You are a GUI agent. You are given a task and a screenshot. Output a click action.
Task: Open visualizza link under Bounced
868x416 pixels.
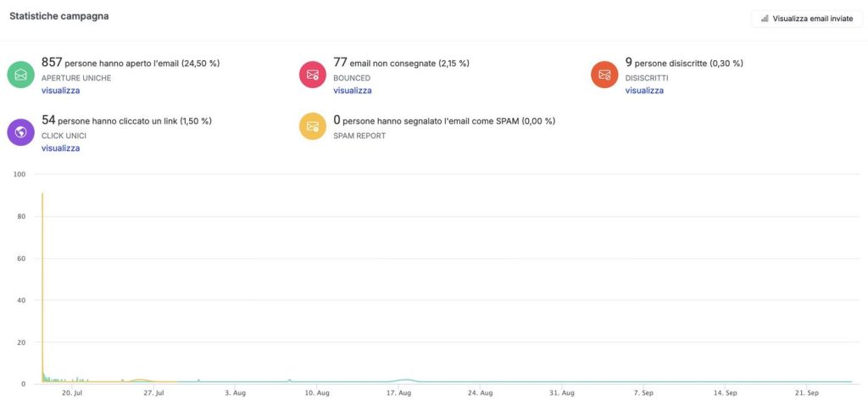tap(352, 90)
